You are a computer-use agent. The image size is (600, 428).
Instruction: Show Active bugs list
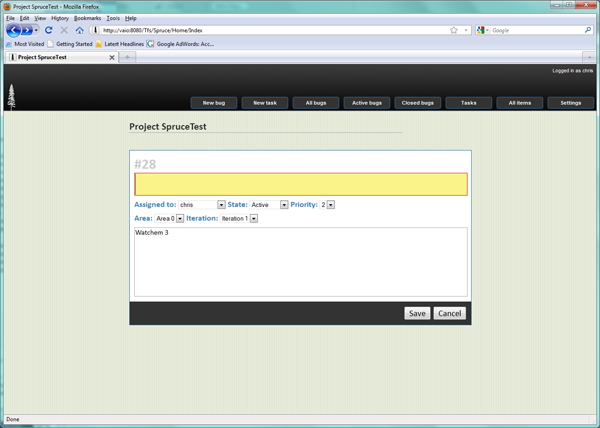pyautogui.click(x=367, y=103)
